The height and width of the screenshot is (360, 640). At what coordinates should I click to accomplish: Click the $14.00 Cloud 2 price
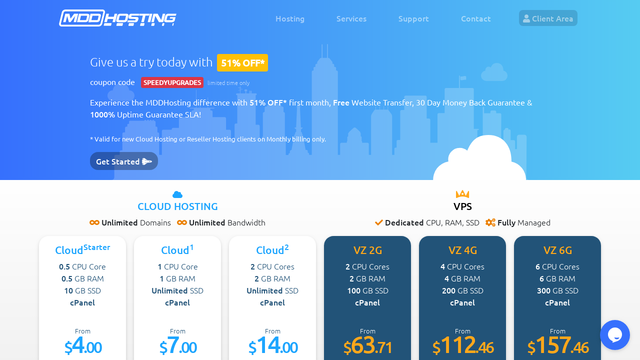coord(273,346)
